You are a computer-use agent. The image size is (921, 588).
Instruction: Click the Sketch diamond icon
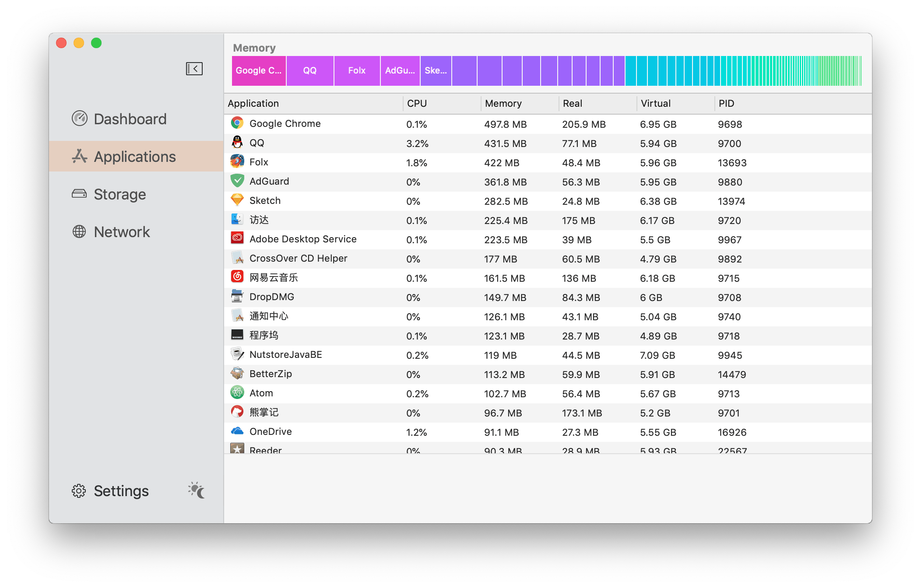click(x=237, y=200)
